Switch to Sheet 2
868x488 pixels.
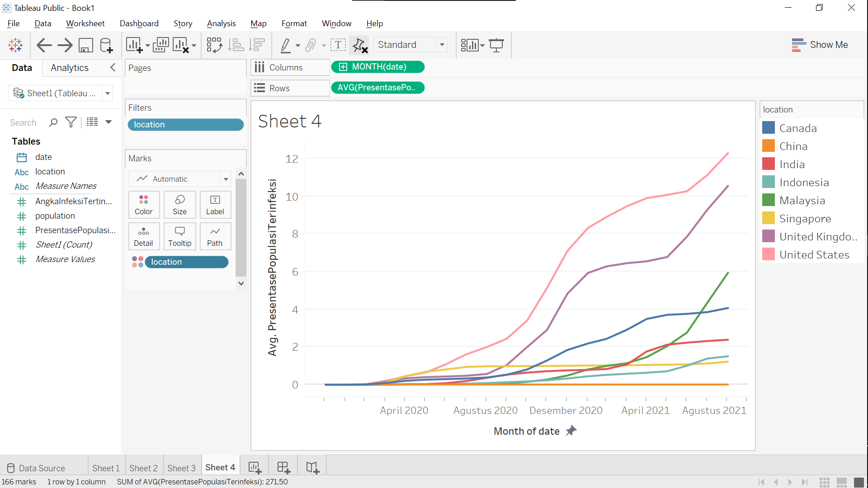point(143,468)
